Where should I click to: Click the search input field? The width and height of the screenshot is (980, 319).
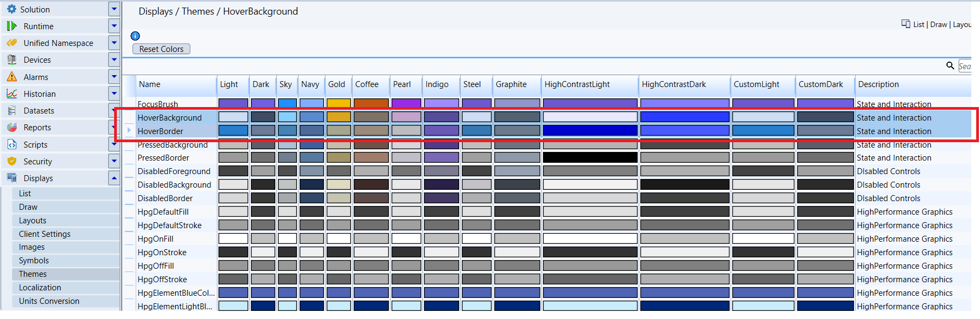(965, 66)
